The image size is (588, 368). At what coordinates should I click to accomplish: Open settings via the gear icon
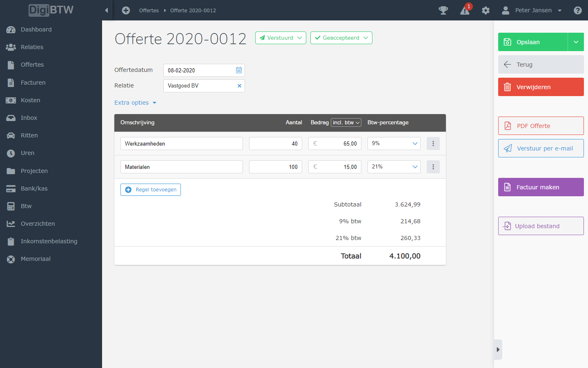pos(486,11)
